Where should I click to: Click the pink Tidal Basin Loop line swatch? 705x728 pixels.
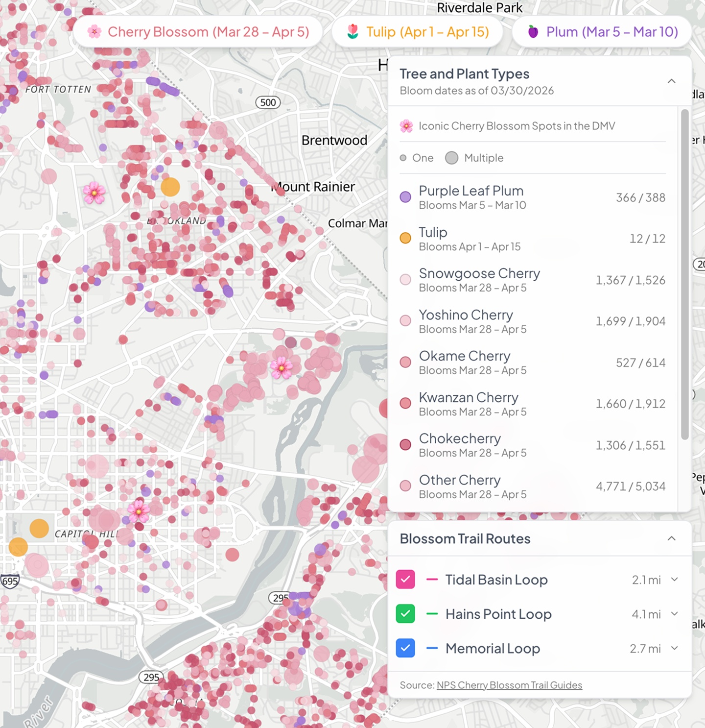(432, 580)
